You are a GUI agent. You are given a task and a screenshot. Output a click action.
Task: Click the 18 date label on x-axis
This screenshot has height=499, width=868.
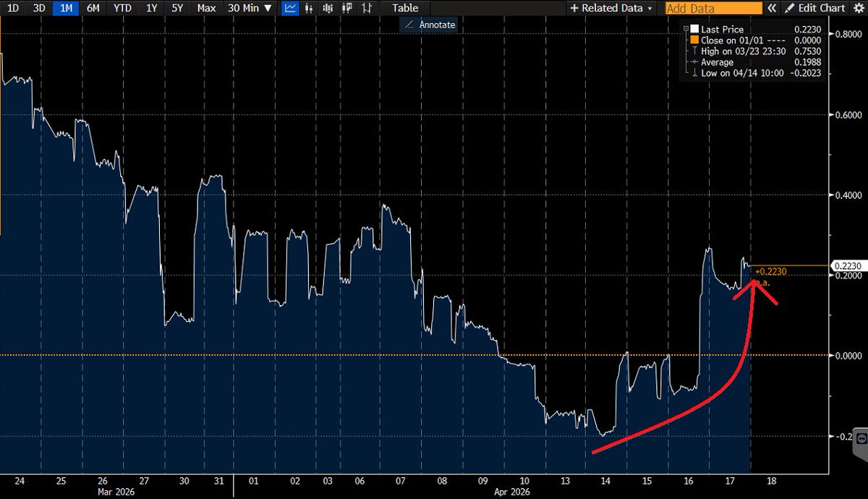click(772, 480)
